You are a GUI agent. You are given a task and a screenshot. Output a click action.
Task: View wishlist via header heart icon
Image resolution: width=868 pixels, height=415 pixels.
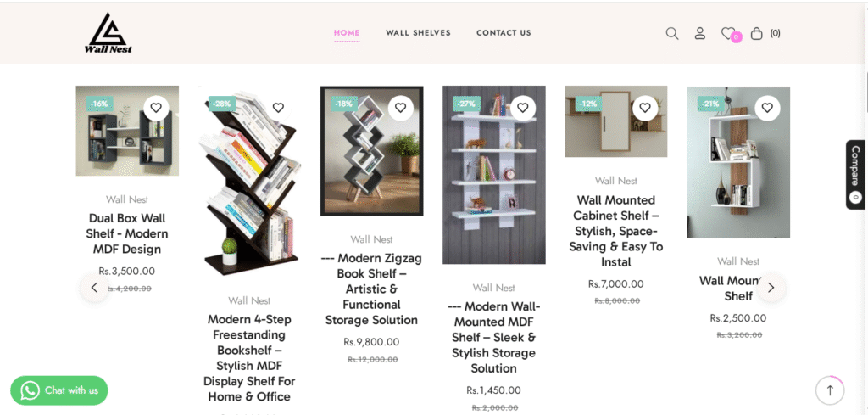pyautogui.click(x=730, y=34)
